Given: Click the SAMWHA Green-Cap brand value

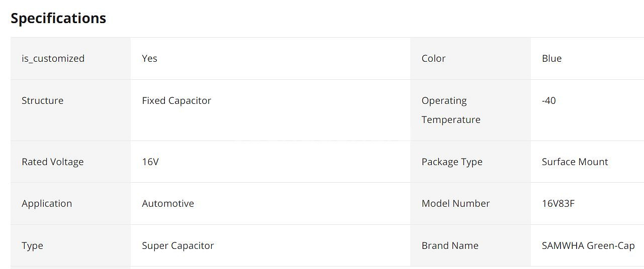Looking at the screenshot, I should click(588, 245).
